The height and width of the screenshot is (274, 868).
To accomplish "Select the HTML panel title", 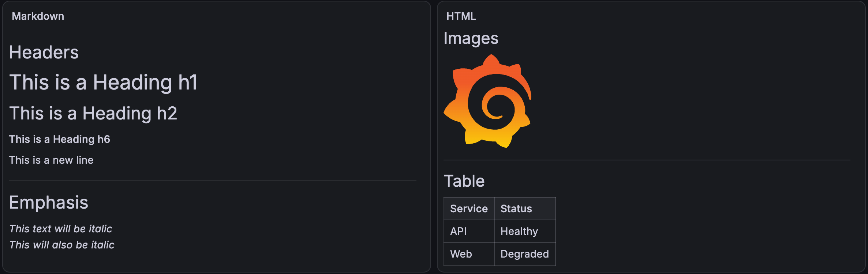I will pyautogui.click(x=461, y=16).
